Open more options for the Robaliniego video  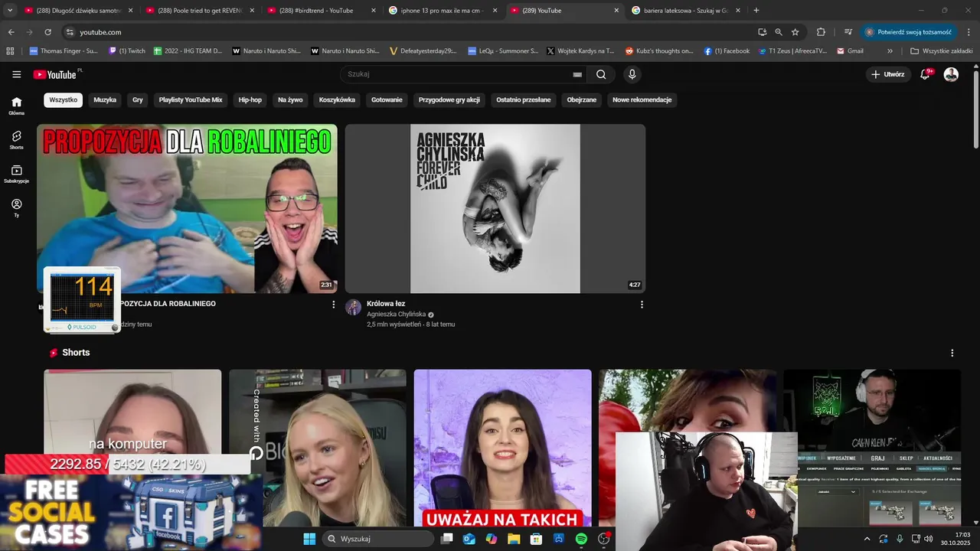[x=333, y=305]
